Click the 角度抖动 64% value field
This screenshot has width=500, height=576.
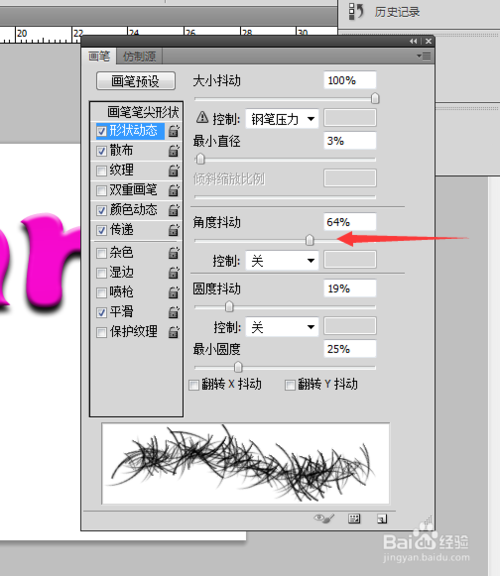pos(350,222)
